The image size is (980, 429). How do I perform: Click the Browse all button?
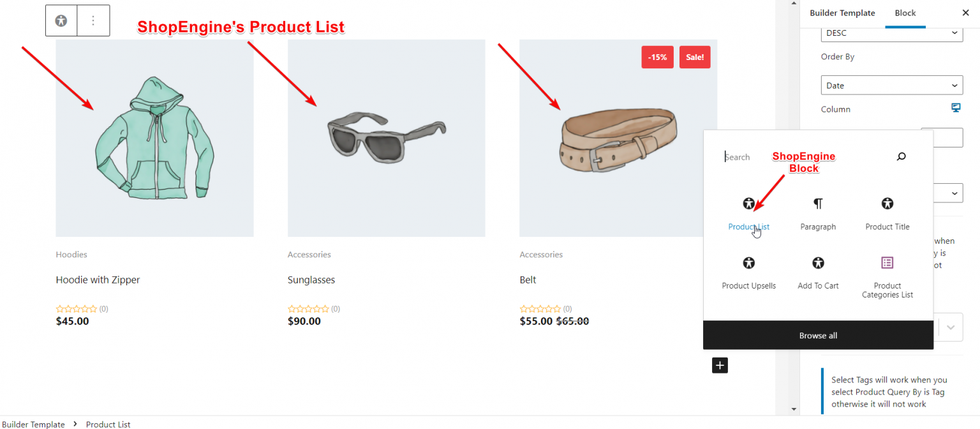click(818, 335)
